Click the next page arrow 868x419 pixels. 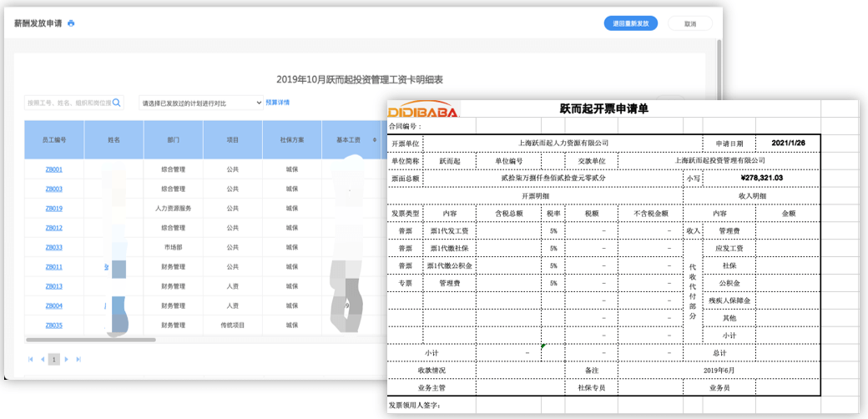pyautogui.click(x=67, y=359)
